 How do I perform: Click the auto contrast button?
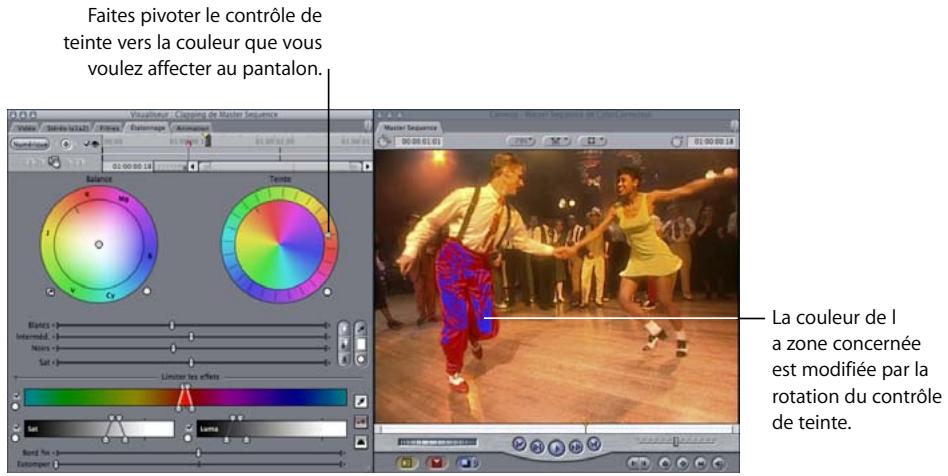343,344
